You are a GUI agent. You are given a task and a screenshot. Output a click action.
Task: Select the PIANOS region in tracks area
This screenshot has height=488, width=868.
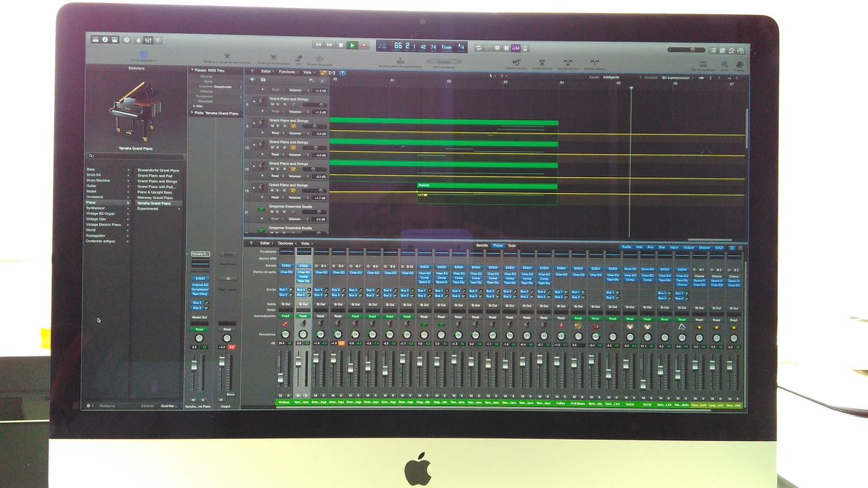tap(487, 193)
